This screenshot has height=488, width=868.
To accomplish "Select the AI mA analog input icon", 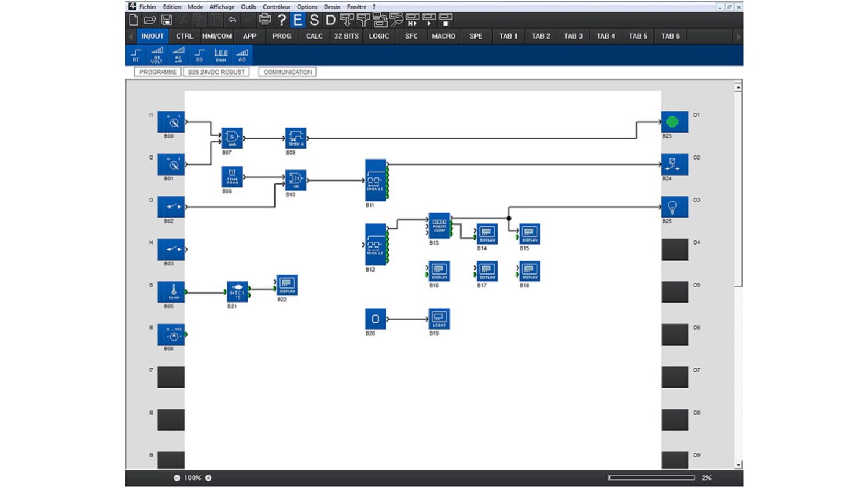I will click(x=178, y=55).
